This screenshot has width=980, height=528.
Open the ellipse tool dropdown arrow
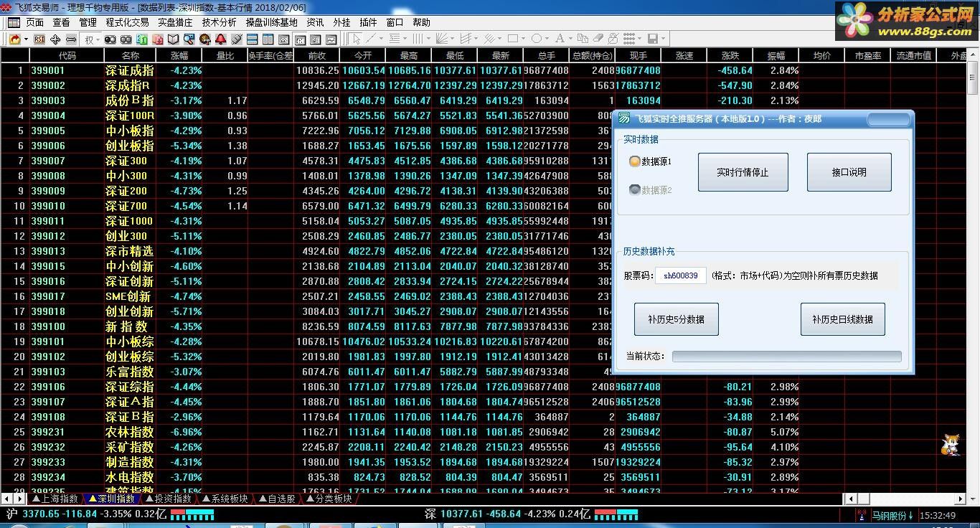click(547, 39)
